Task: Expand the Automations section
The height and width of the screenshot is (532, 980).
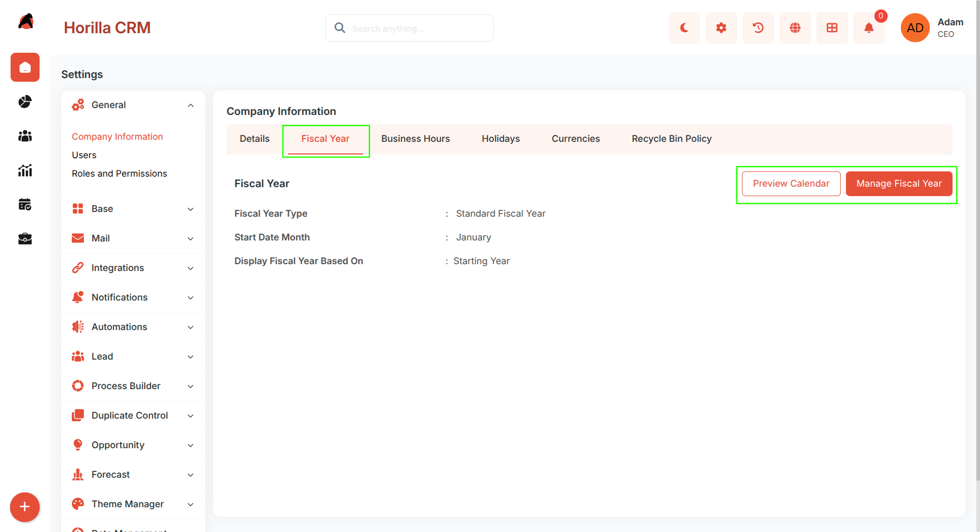Action: (x=133, y=327)
